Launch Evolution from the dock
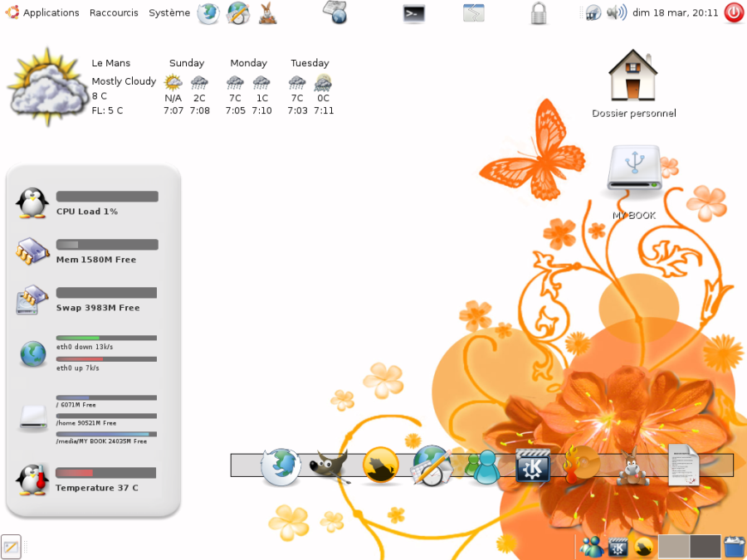This screenshot has height=560, width=747. click(x=432, y=465)
